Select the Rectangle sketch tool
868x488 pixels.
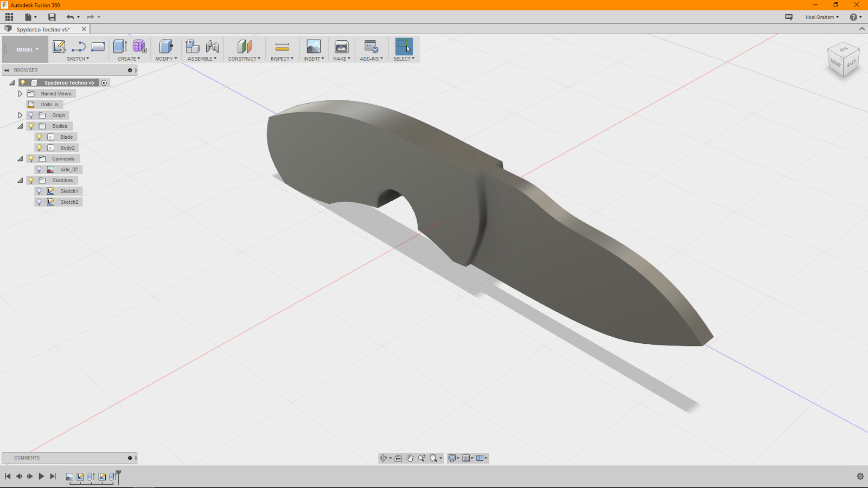coord(98,47)
